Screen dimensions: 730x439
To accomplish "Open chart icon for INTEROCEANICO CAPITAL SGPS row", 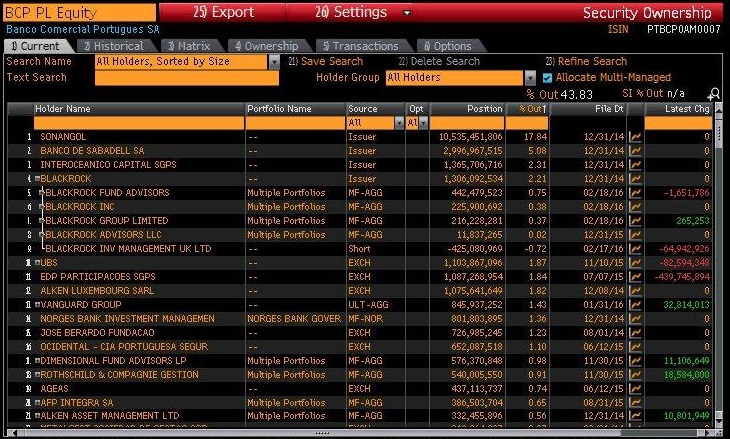I will 635,165.
